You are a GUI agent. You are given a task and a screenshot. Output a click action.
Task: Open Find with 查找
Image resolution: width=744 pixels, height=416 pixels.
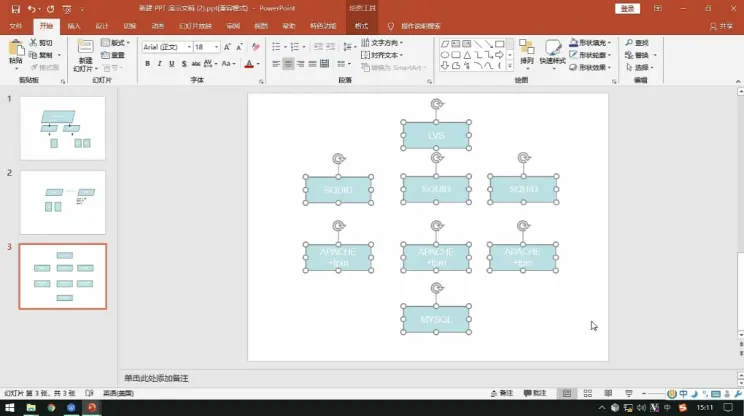click(x=637, y=43)
